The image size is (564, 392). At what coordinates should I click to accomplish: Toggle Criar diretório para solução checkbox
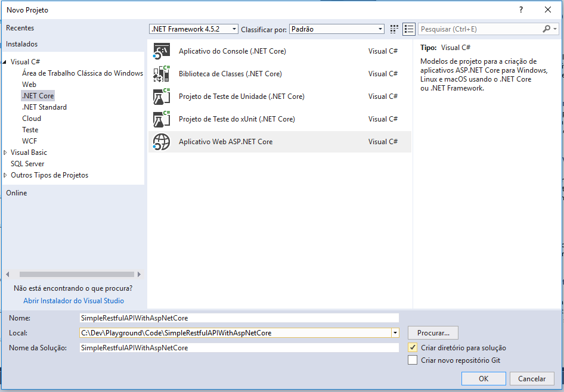pyautogui.click(x=413, y=347)
